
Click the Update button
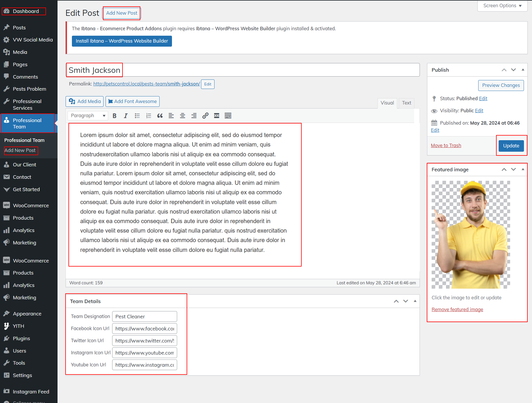[511, 146]
